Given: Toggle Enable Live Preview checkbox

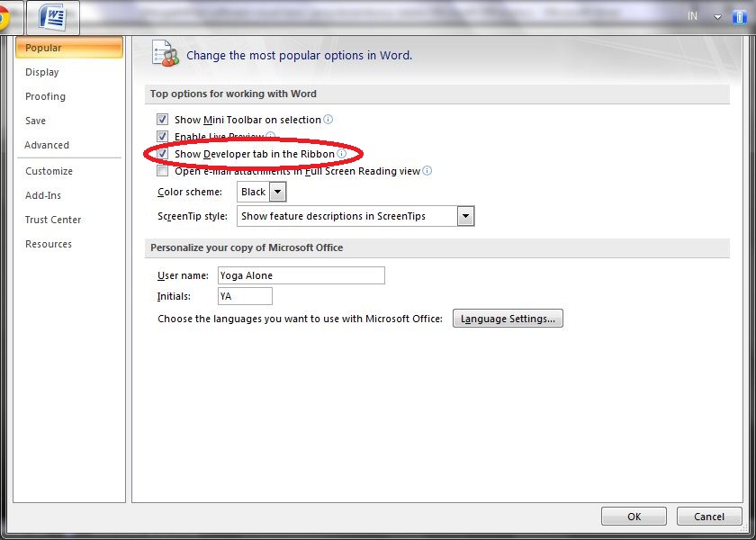Looking at the screenshot, I should click(163, 137).
